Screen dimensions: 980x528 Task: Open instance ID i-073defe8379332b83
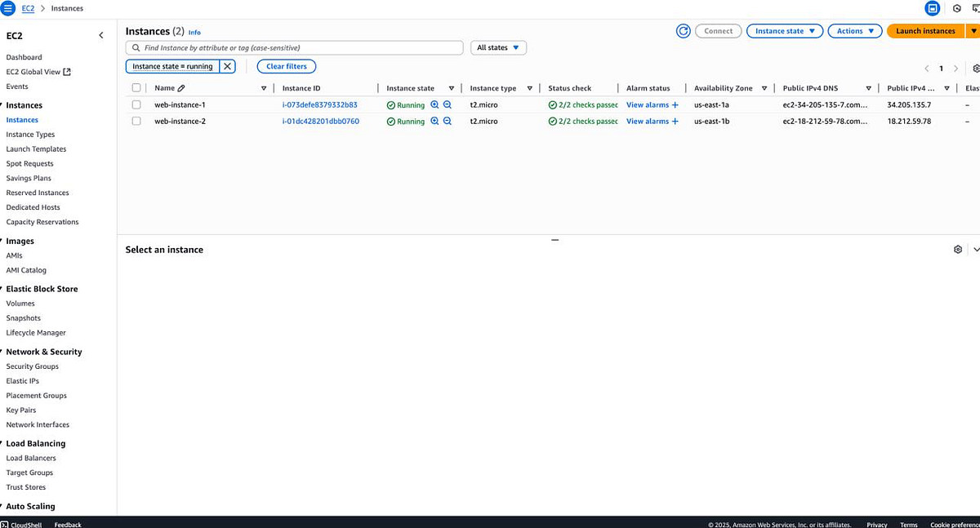pos(322,104)
